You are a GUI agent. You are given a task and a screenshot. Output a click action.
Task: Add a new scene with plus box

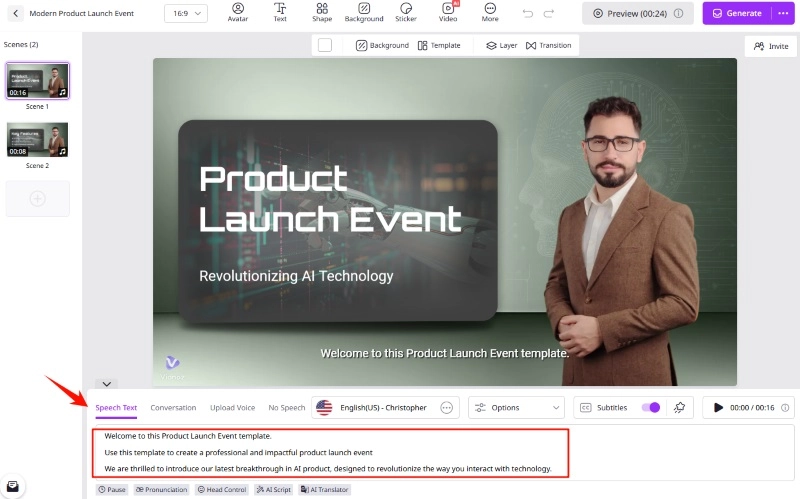pos(38,199)
